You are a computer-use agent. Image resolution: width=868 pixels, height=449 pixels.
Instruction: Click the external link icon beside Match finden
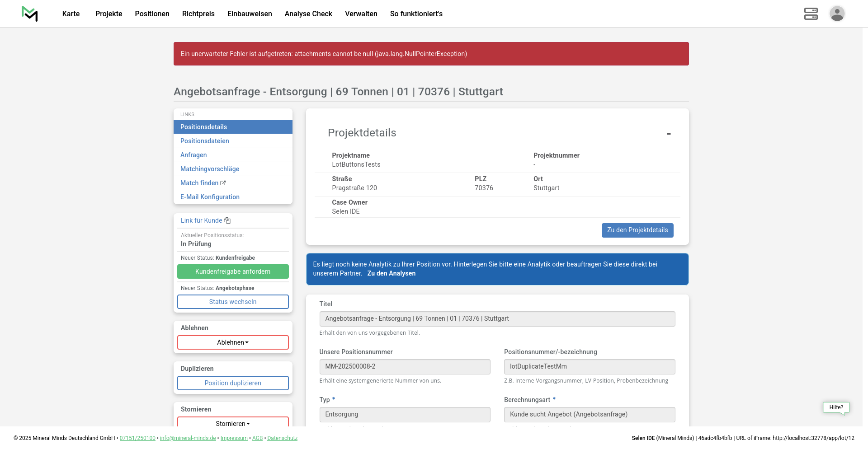tap(223, 183)
